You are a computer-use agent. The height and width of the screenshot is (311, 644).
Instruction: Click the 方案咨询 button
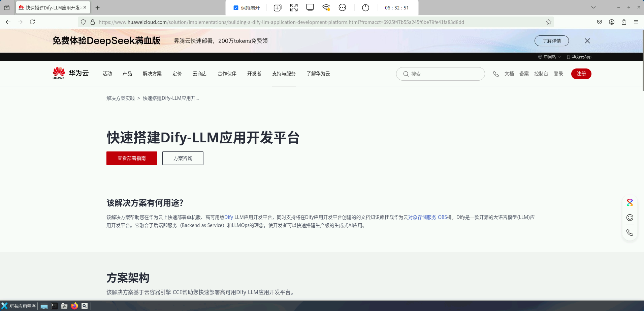click(183, 158)
